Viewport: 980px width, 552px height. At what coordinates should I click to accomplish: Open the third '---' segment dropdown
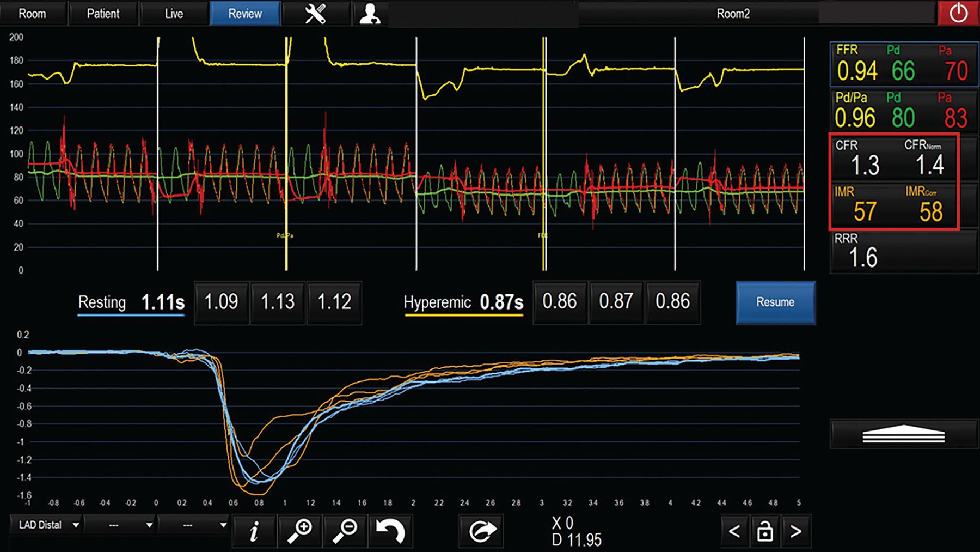click(x=194, y=525)
